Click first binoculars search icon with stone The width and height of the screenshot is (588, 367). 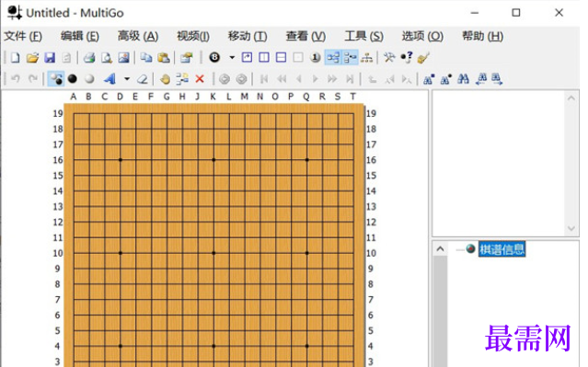pos(429,79)
